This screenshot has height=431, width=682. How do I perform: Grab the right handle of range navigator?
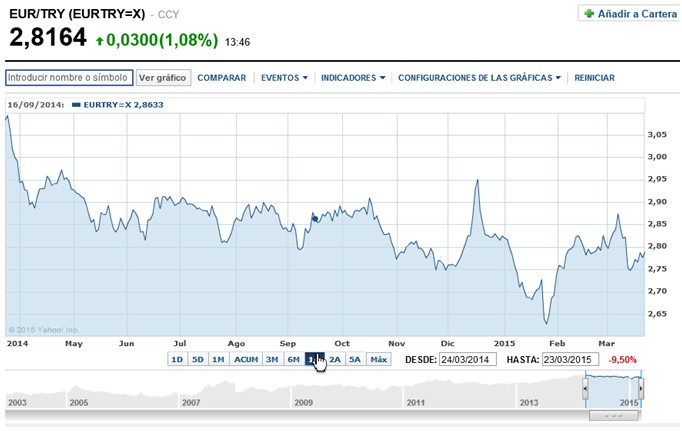641,388
